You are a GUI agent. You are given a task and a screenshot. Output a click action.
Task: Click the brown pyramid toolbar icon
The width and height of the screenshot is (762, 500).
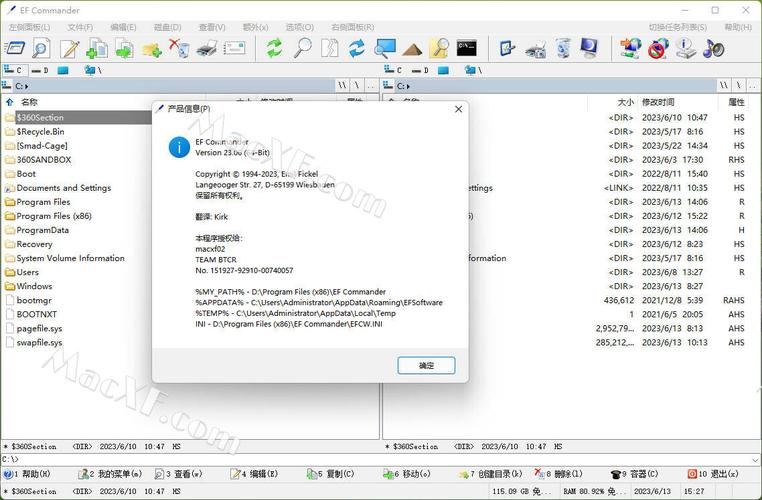point(412,50)
